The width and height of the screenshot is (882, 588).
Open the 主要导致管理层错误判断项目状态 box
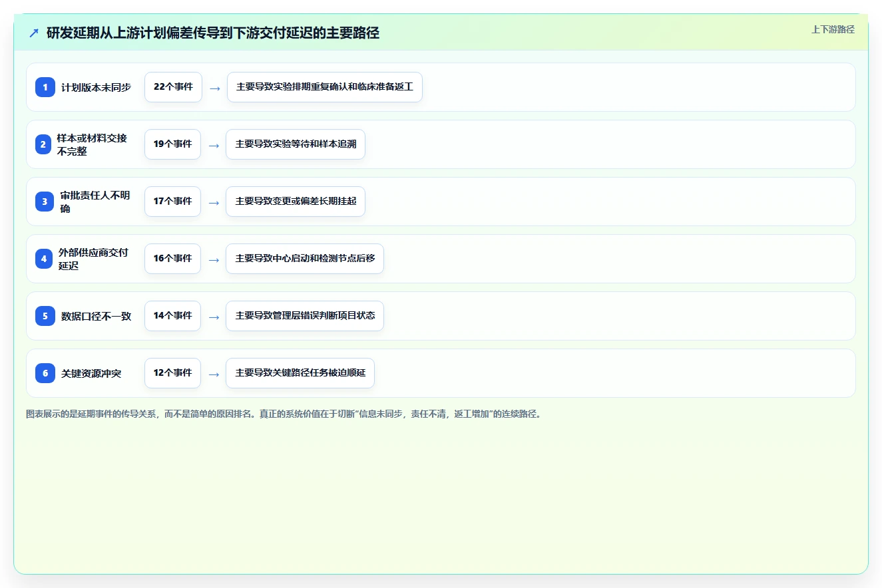point(305,316)
